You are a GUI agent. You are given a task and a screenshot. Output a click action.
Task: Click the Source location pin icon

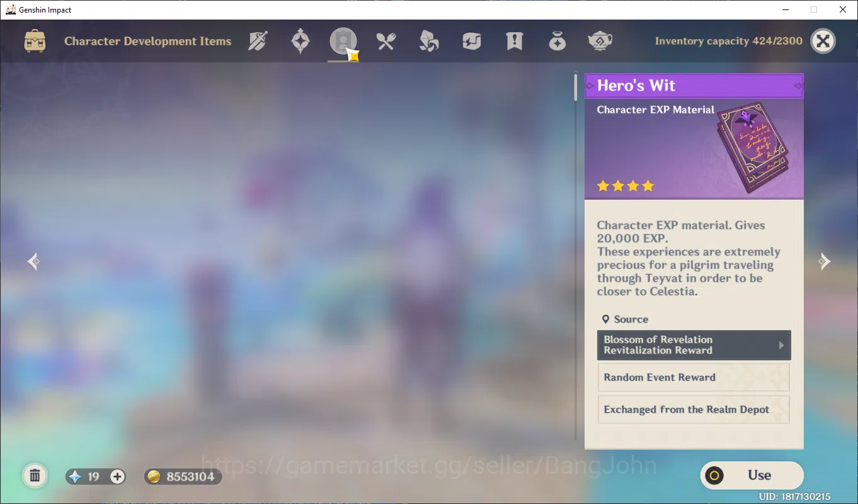(605, 319)
